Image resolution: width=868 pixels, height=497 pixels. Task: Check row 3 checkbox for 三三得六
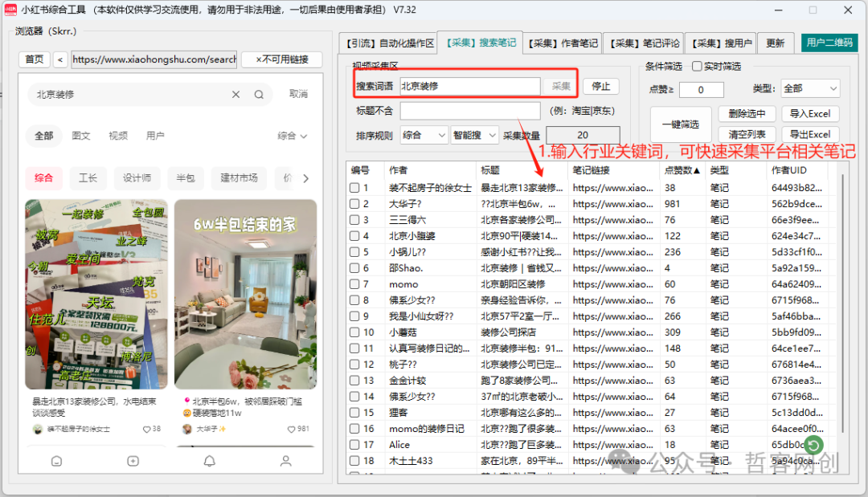(x=355, y=220)
